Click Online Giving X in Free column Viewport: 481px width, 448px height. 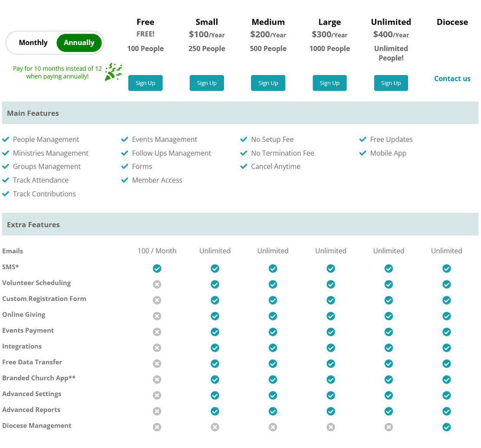tap(157, 316)
